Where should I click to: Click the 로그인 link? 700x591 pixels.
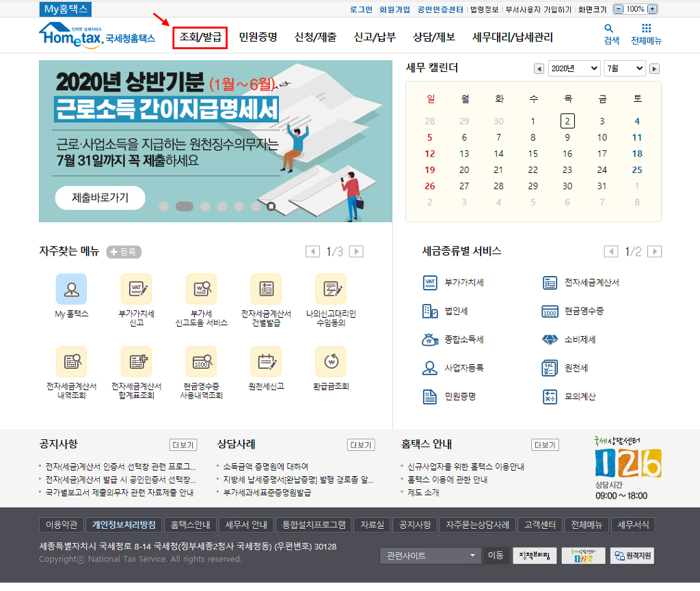[361, 10]
